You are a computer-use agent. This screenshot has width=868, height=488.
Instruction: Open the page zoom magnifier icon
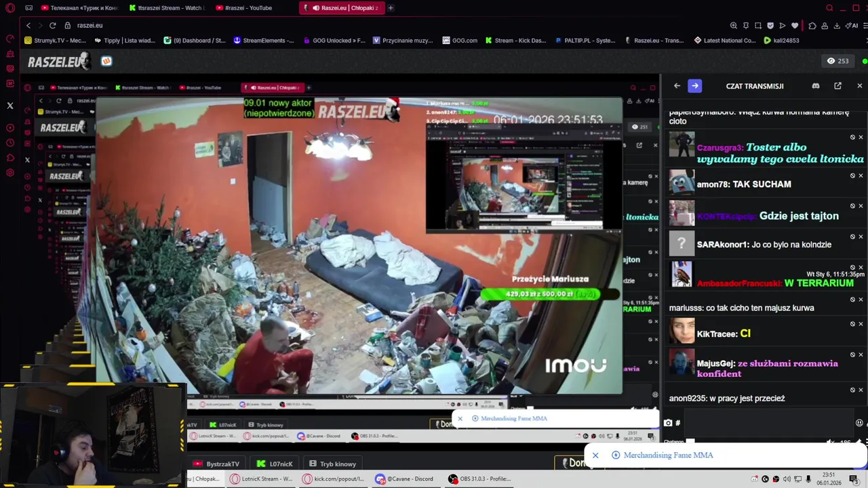point(733,26)
